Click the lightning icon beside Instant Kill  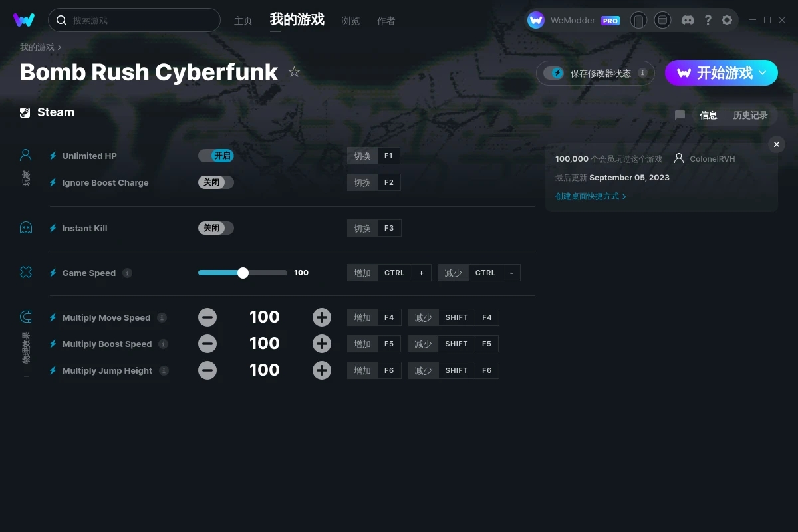click(53, 228)
